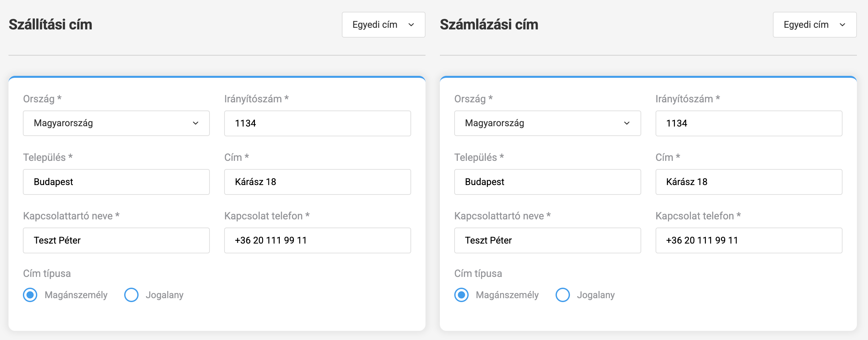Expand the country selector under Számlázási cím
The width and height of the screenshot is (868, 340).
(x=547, y=123)
